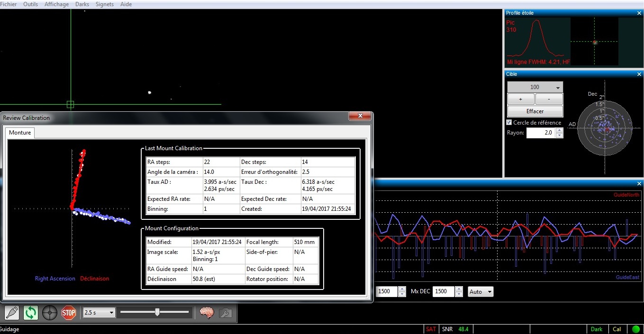Click the Dark status indicator
Viewport: 644px width, 334px height.
tap(597, 329)
